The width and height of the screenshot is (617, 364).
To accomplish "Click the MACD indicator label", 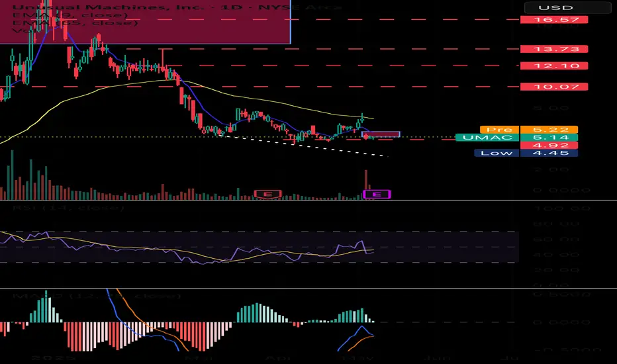I will 97,296.
